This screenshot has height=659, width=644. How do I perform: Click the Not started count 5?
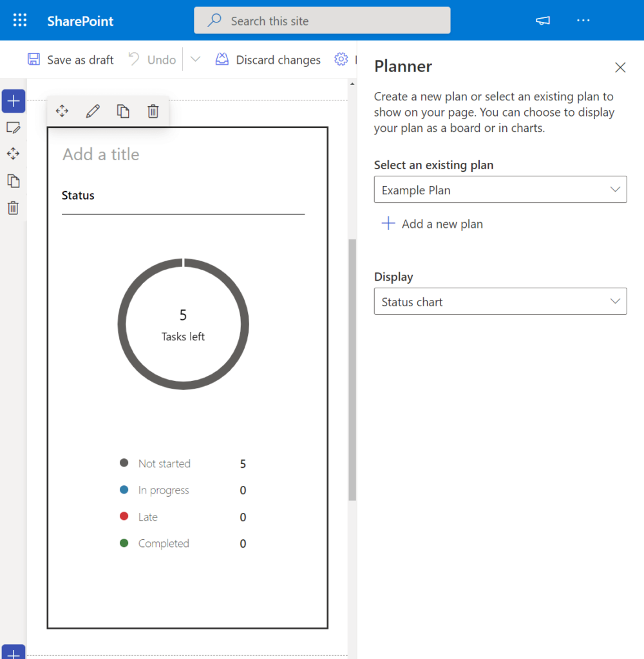pyautogui.click(x=243, y=463)
